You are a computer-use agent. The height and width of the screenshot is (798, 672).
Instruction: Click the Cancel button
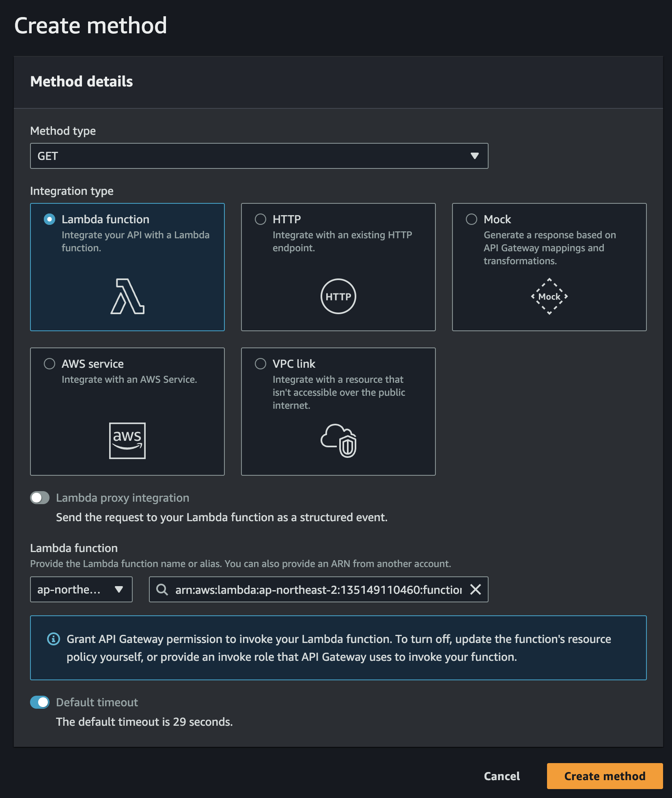tap(502, 776)
